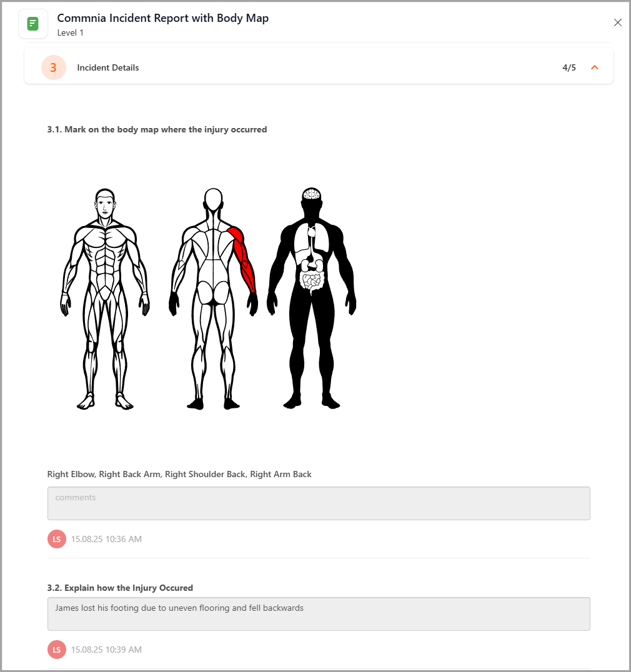Click the orange section number 3 badge

54,67
